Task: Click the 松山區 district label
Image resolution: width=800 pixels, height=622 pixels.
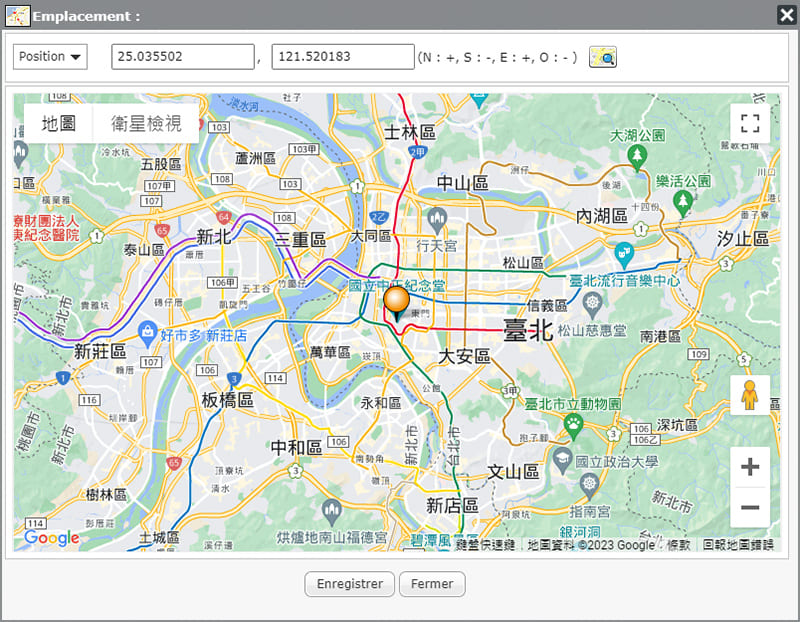Action: [523, 263]
